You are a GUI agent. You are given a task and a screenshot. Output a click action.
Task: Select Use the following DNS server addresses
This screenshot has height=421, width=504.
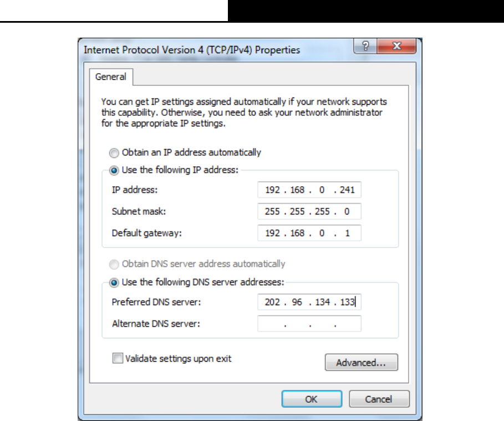(114, 283)
